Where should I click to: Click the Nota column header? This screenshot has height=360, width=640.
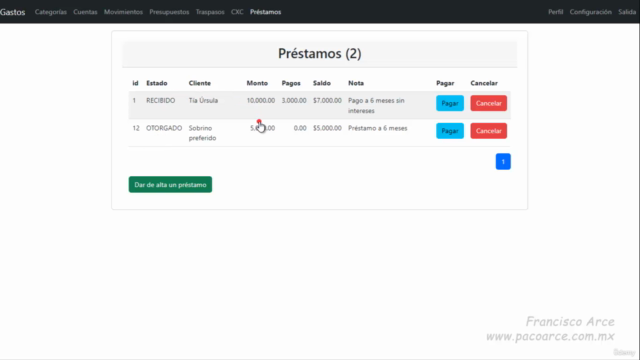point(356,83)
